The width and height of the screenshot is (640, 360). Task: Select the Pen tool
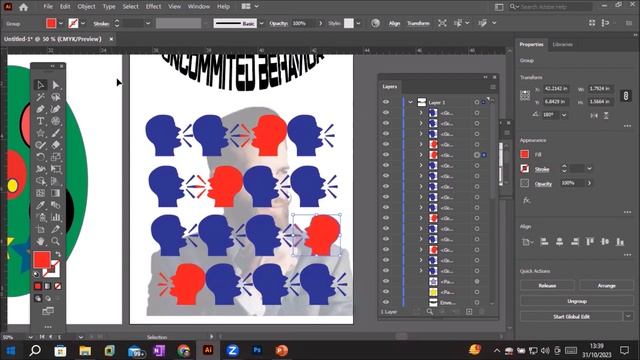[x=40, y=109]
